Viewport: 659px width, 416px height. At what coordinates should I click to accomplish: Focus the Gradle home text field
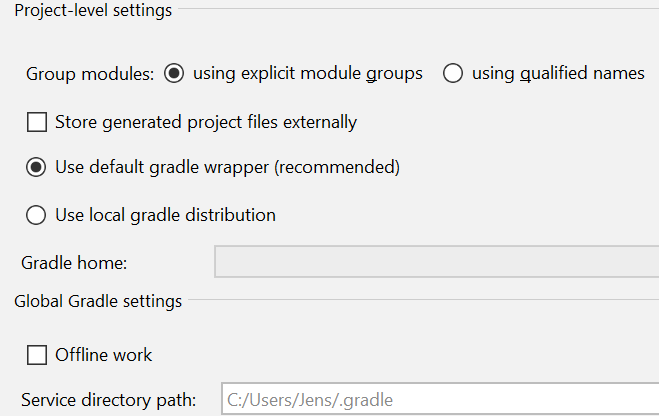tap(437, 262)
